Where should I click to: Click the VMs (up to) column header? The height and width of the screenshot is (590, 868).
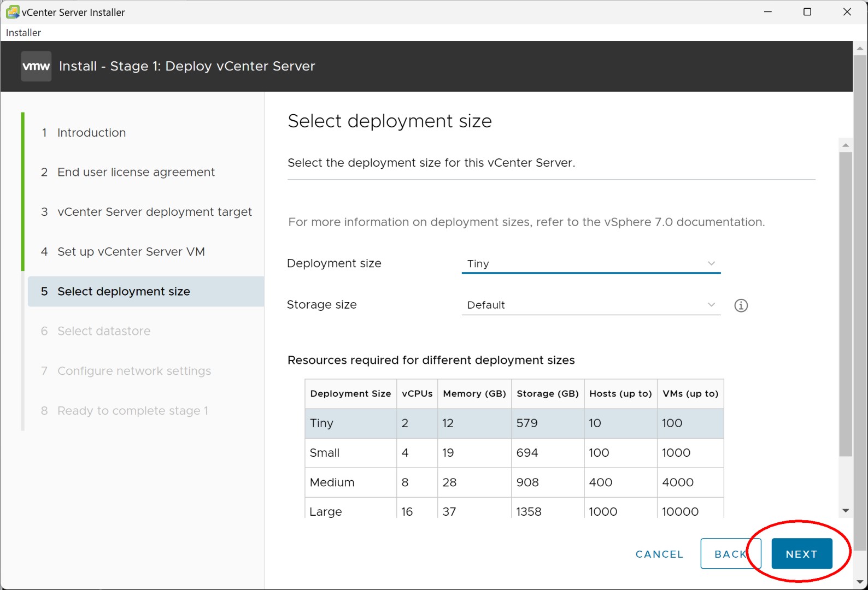[690, 394]
